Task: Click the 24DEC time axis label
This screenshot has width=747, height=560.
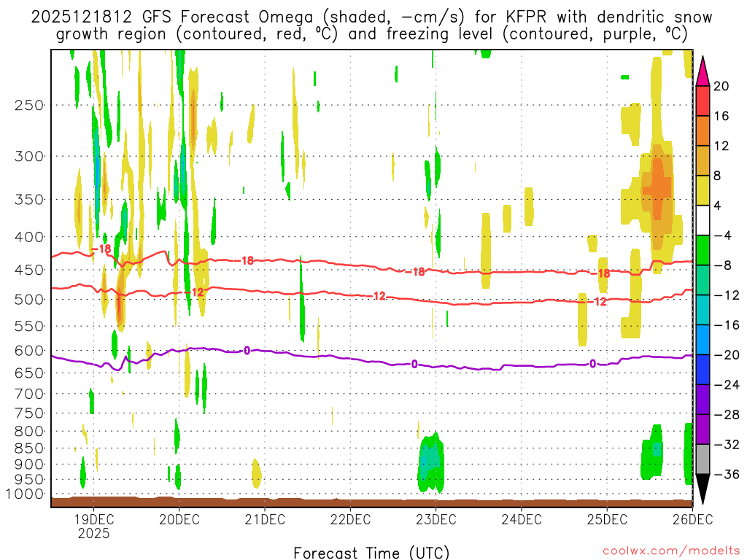Action: pos(521,519)
